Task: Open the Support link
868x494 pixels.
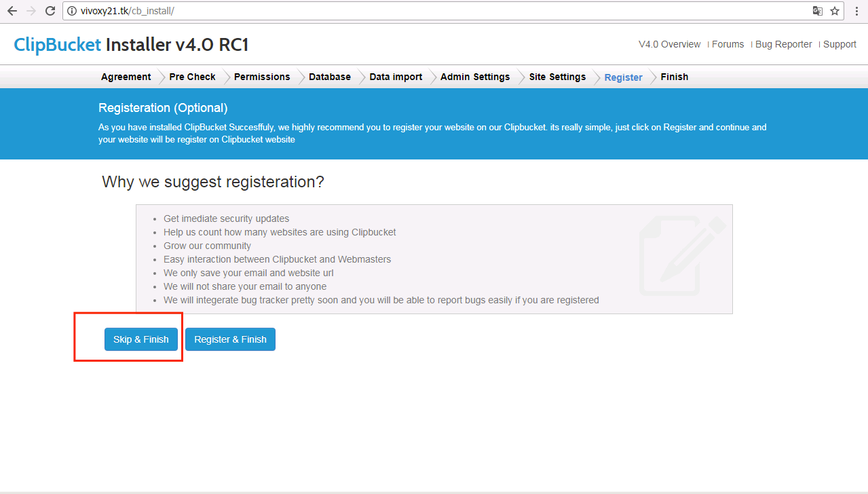Action: (839, 44)
